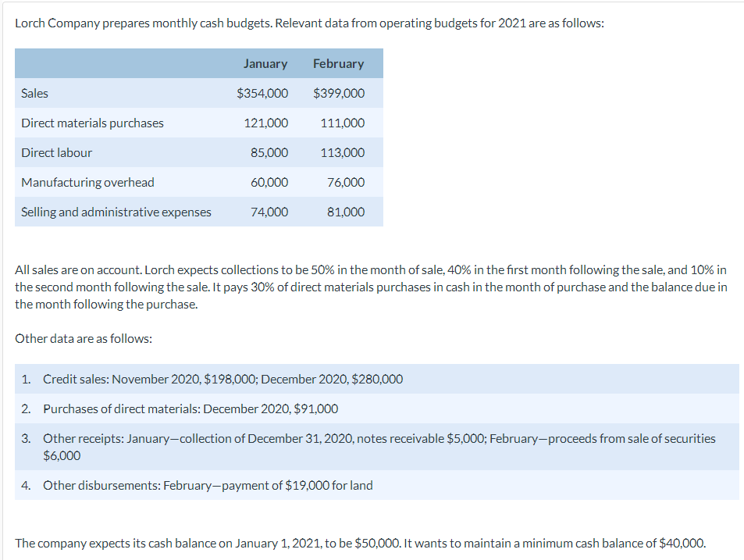Select the 81,000 February expense value
Image resolution: width=744 pixels, height=560 pixels.
tap(347, 212)
